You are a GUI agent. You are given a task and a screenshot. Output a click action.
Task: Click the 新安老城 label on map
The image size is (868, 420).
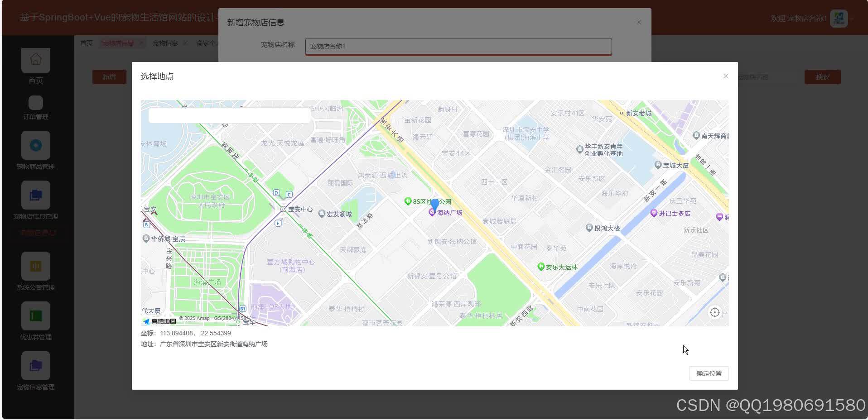(x=639, y=113)
